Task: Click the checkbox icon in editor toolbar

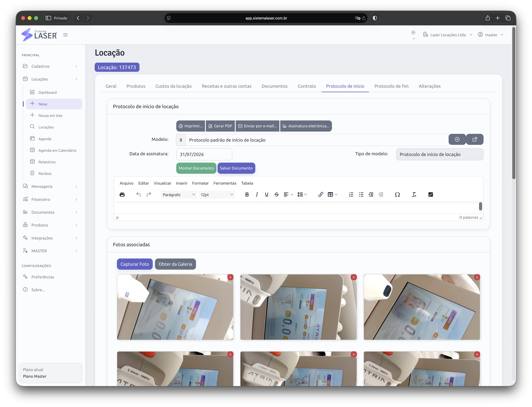Action: pos(431,194)
